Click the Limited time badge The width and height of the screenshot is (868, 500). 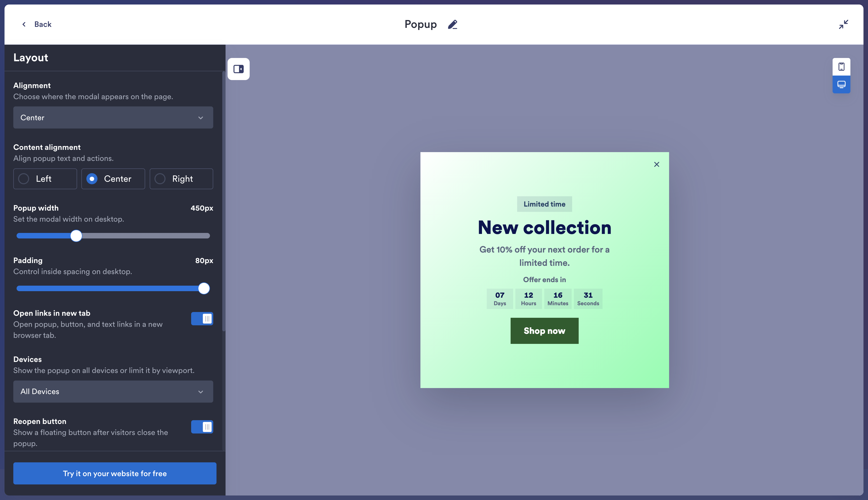(544, 204)
